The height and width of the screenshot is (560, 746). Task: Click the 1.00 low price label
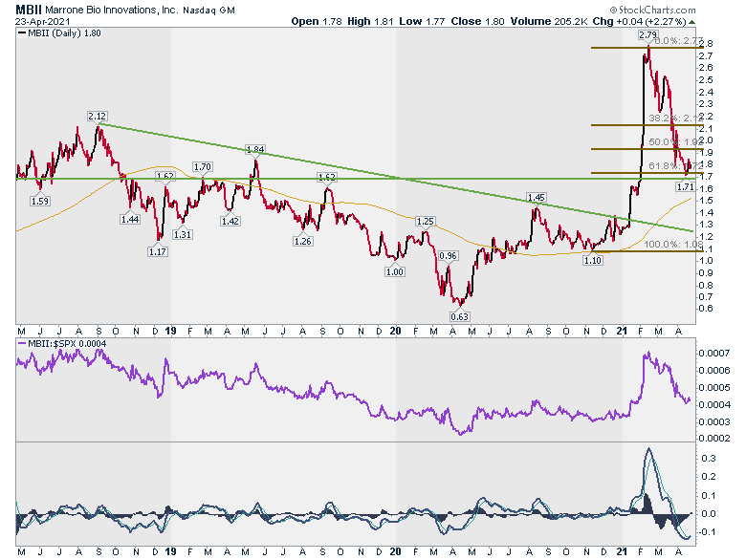click(x=395, y=272)
